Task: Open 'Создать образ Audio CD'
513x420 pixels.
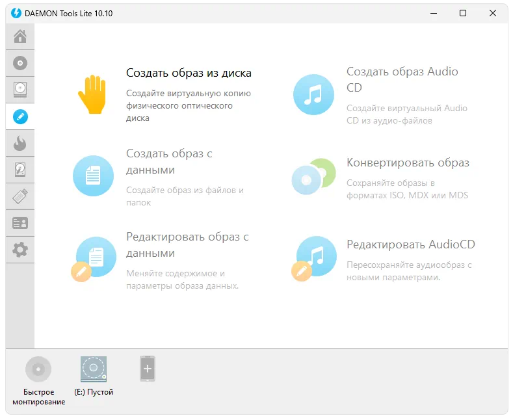Action: (402, 79)
